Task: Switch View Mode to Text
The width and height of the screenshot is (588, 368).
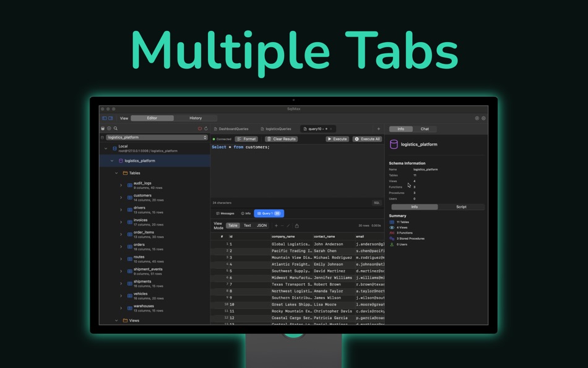Action: (247, 225)
